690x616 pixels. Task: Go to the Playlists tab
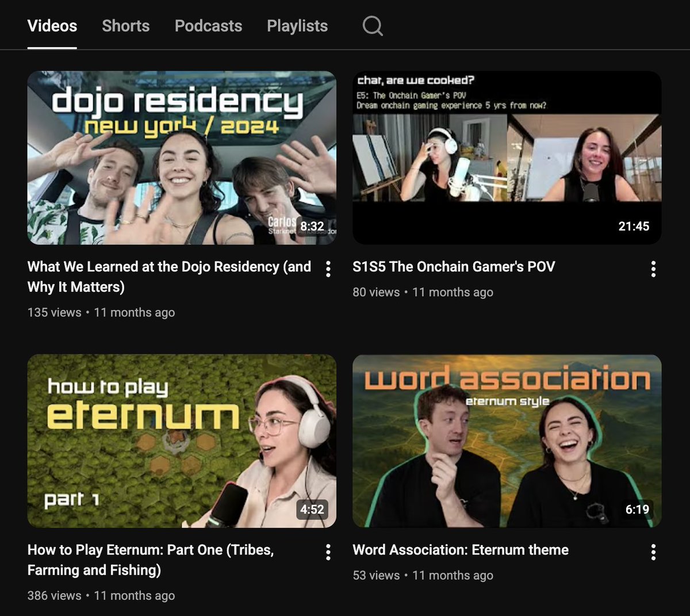point(297,26)
